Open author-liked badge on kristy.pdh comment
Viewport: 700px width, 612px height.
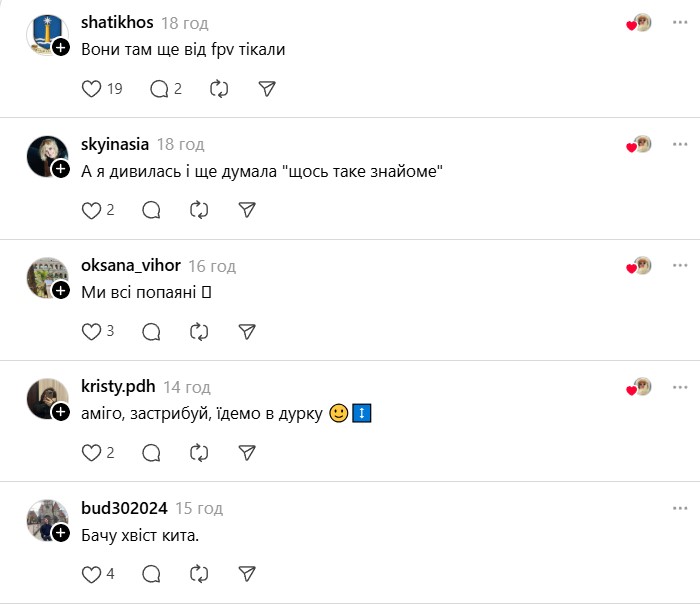(638, 387)
